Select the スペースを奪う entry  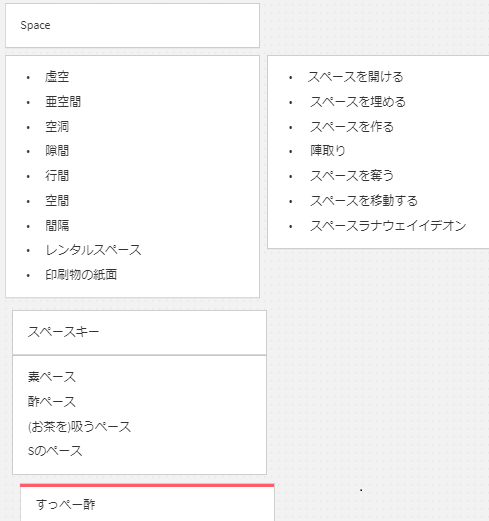click(352, 176)
